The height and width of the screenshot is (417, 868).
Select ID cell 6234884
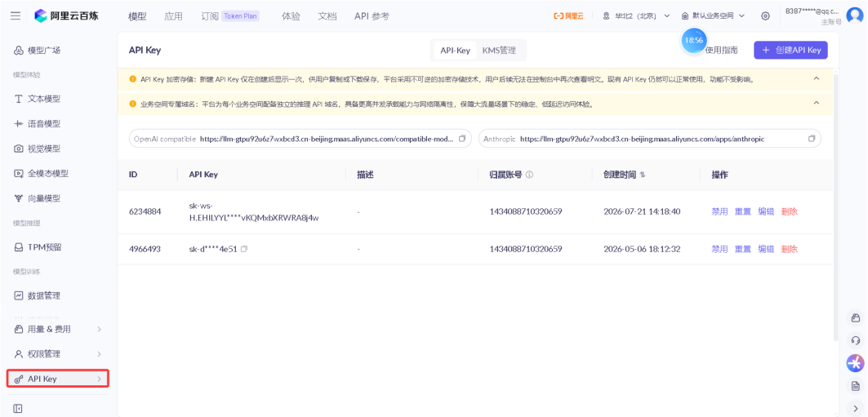[x=145, y=211]
